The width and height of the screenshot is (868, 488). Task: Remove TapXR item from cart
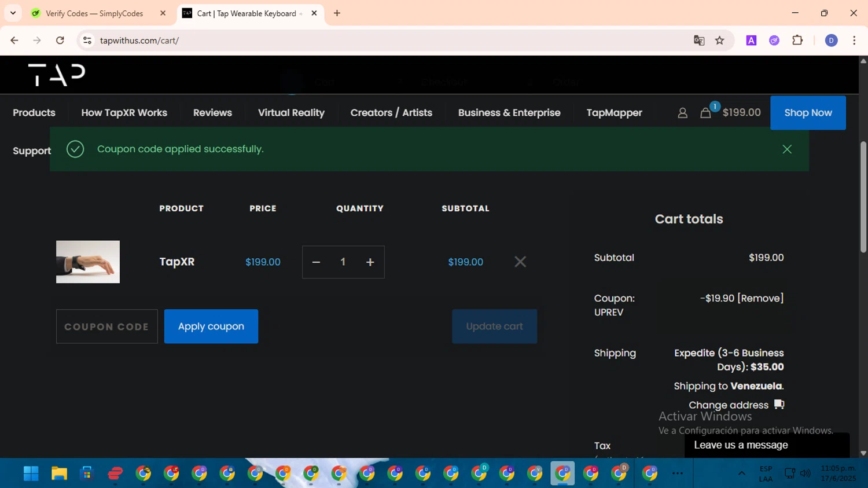tap(520, 262)
